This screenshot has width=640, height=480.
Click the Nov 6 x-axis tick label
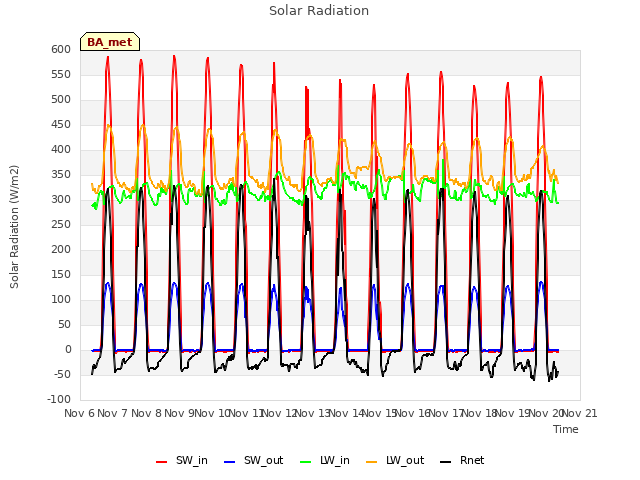[80, 413]
